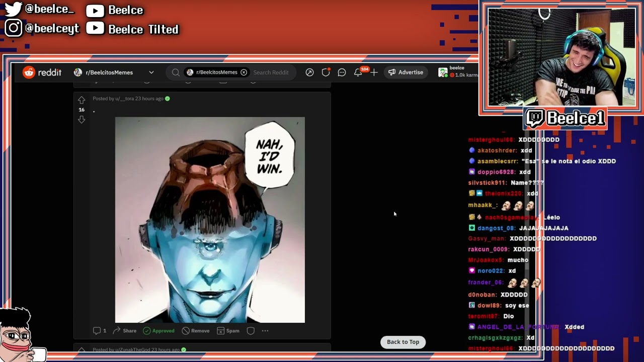
Task: Share the Nah I'd win post
Action: pyautogui.click(x=124, y=331)
